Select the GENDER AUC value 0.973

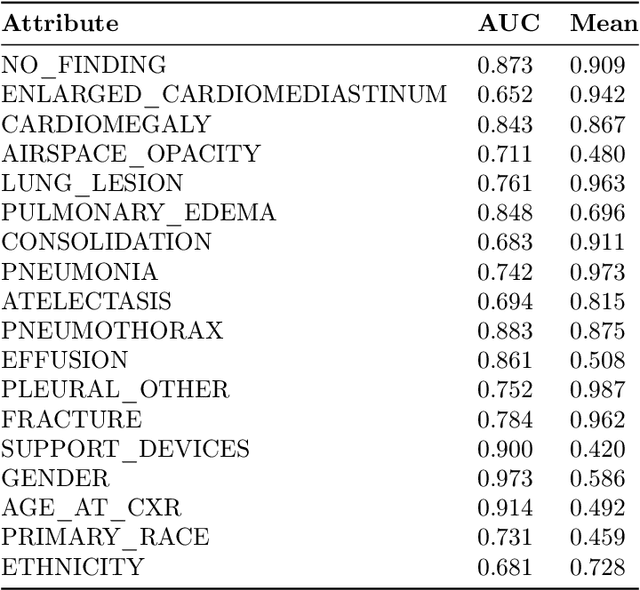[505, 478]
